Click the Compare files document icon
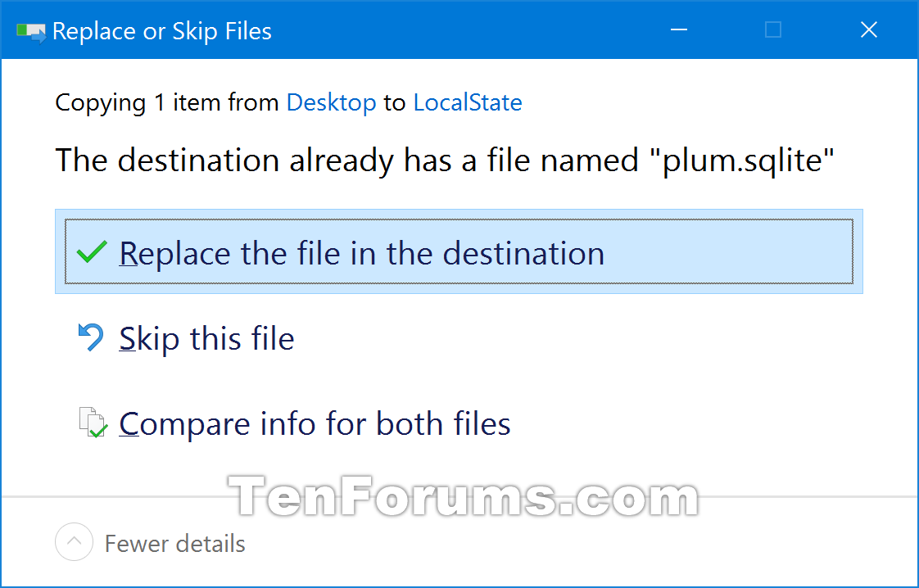 (x=93, y=422)
